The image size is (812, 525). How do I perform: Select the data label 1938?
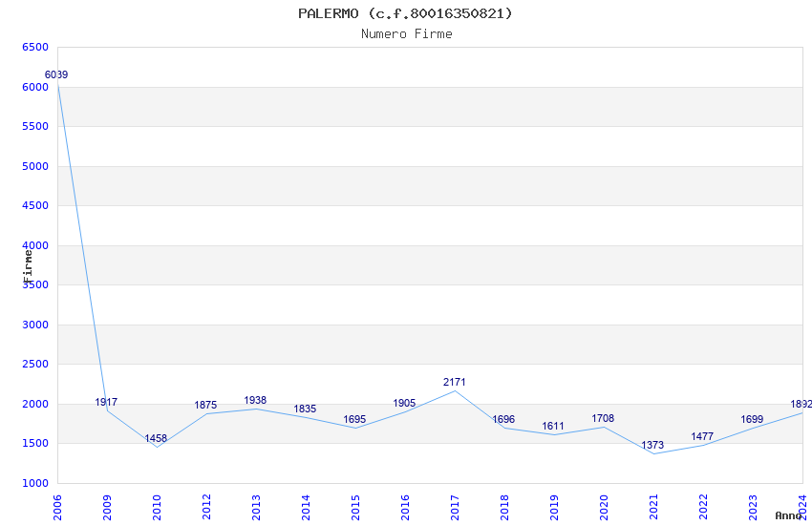pos(255,400)
